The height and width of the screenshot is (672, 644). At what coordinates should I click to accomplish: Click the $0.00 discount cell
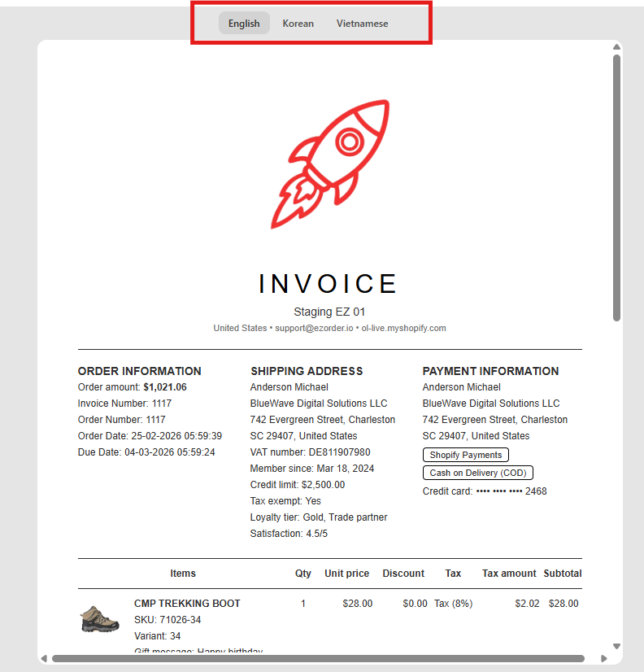(x=415, y=604)
